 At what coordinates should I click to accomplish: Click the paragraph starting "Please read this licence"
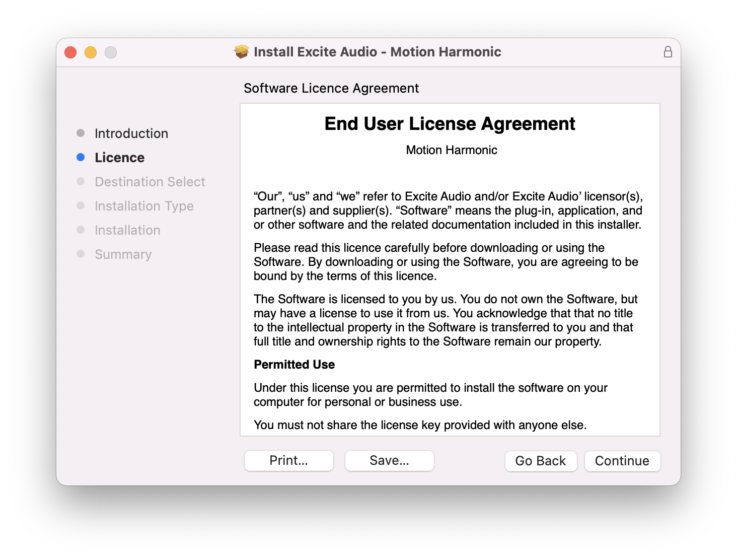click(x=446, y=262)
